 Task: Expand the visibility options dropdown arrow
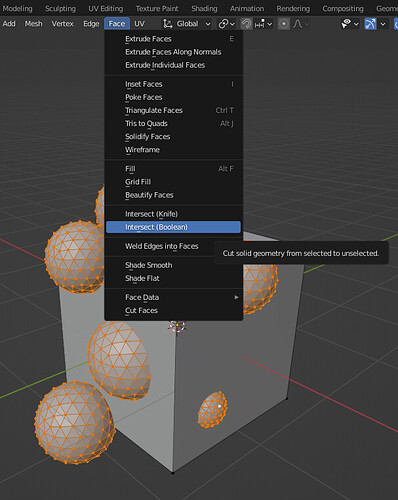click(x=356, y=24)
